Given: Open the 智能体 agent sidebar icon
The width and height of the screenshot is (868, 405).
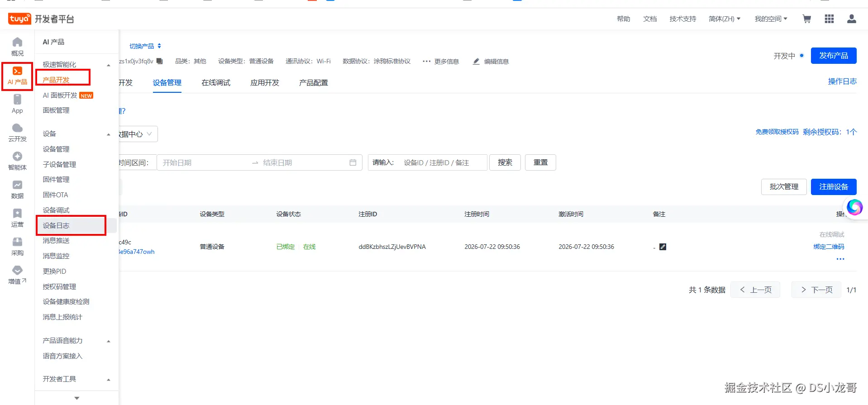Looking at the screenshot, I should (17, 161).
